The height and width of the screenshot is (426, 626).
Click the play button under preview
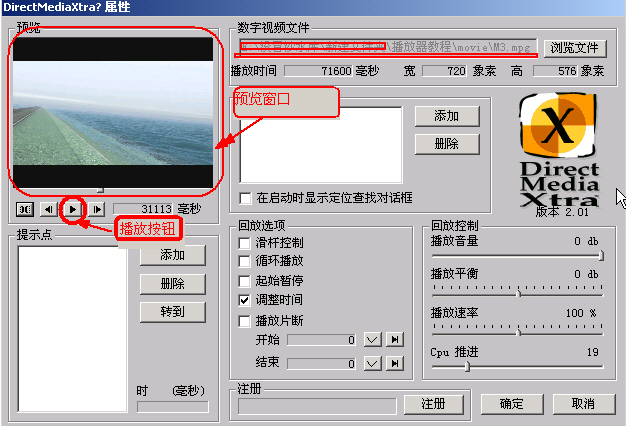point(73,209)
